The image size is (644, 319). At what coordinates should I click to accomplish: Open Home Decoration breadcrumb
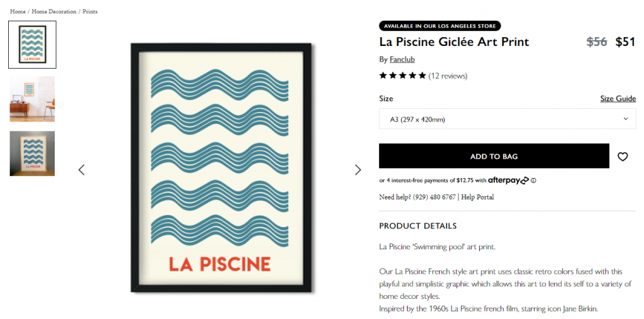pyautogui.click(x=54, y=11)
